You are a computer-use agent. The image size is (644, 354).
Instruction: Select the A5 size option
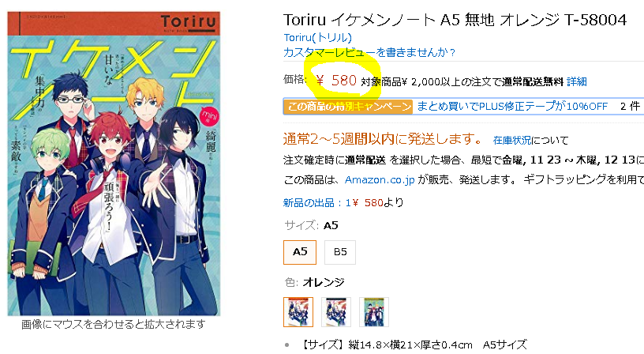(x=300, y=252)
